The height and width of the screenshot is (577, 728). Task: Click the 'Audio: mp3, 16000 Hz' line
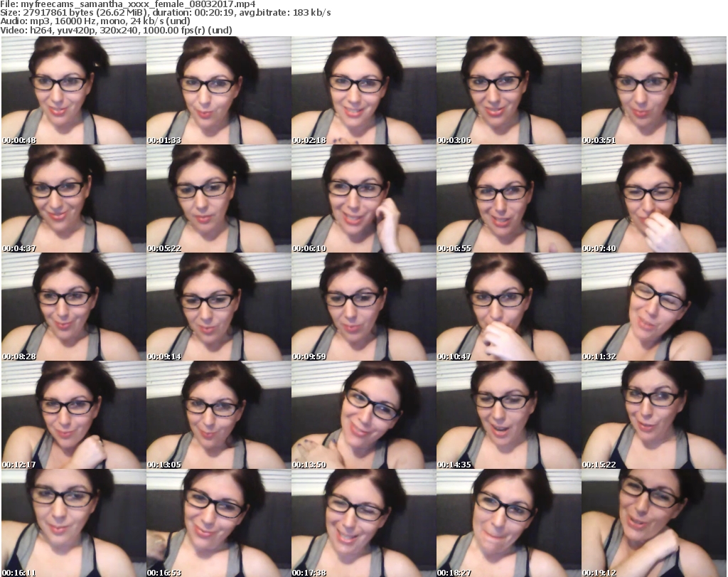pyautogui.click(x=95, y=21)
